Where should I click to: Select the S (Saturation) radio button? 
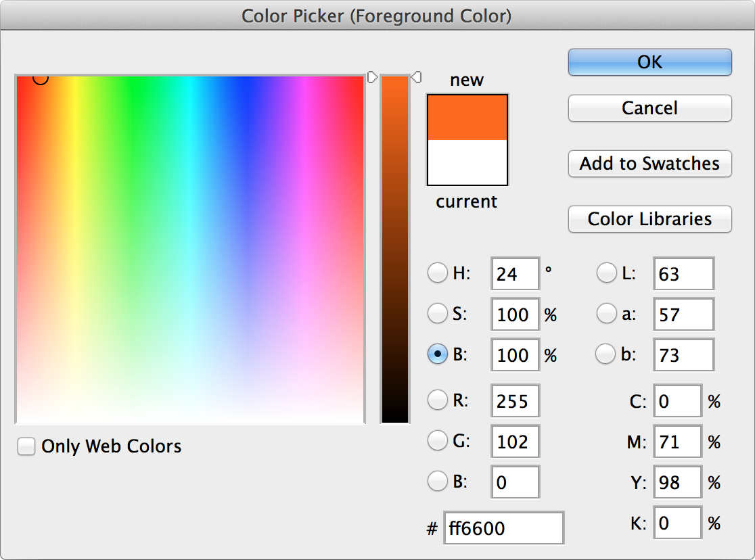tap(437, 313)
